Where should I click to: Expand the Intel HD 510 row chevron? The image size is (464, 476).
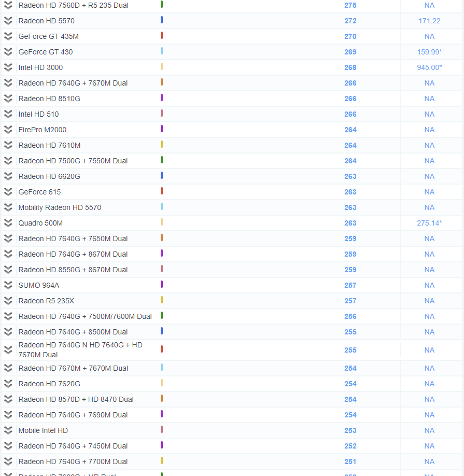point(8,114)
